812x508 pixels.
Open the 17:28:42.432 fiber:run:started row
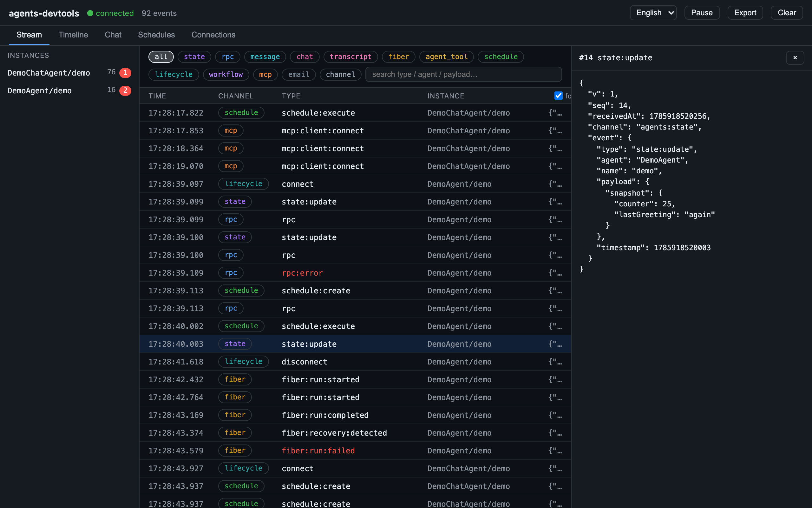click(355, 380)
